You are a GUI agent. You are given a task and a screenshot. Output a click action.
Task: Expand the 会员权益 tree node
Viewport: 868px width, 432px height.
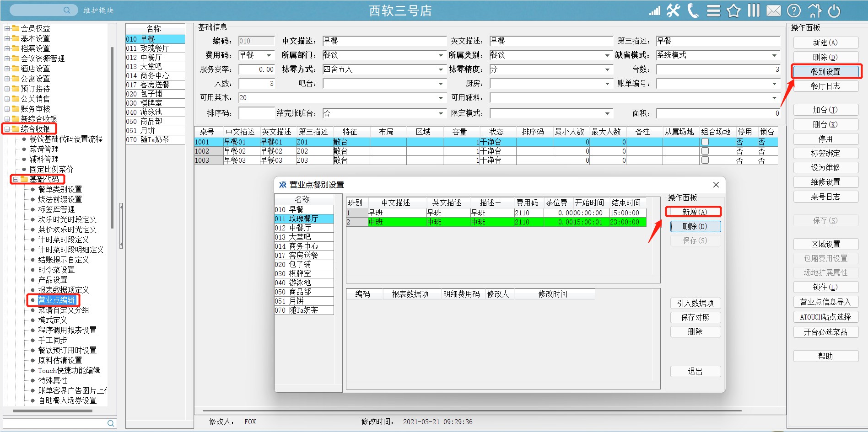tap(7, 28)
